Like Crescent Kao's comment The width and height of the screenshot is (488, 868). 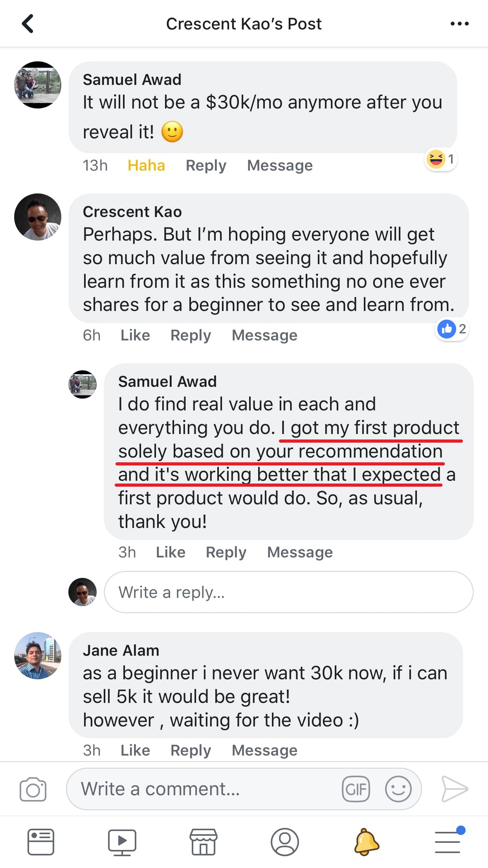point(135,335)
